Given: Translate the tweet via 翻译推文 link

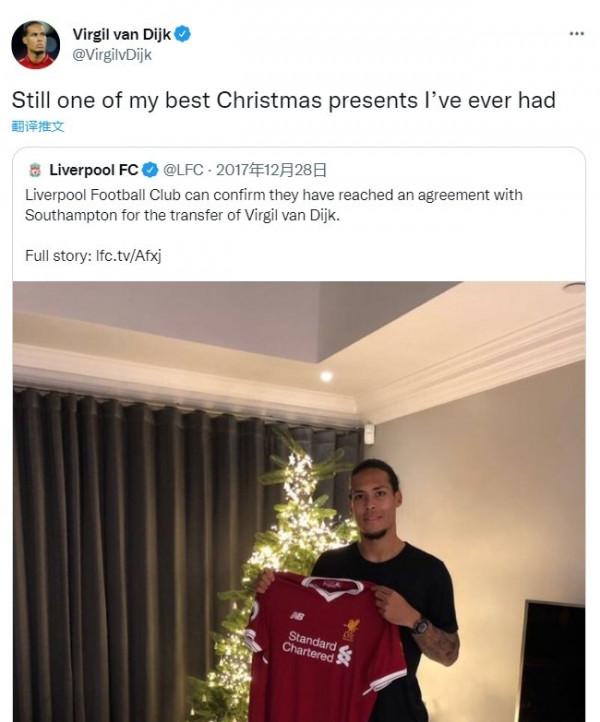Looking at the screenshot, I should click(x=38, y=126).
